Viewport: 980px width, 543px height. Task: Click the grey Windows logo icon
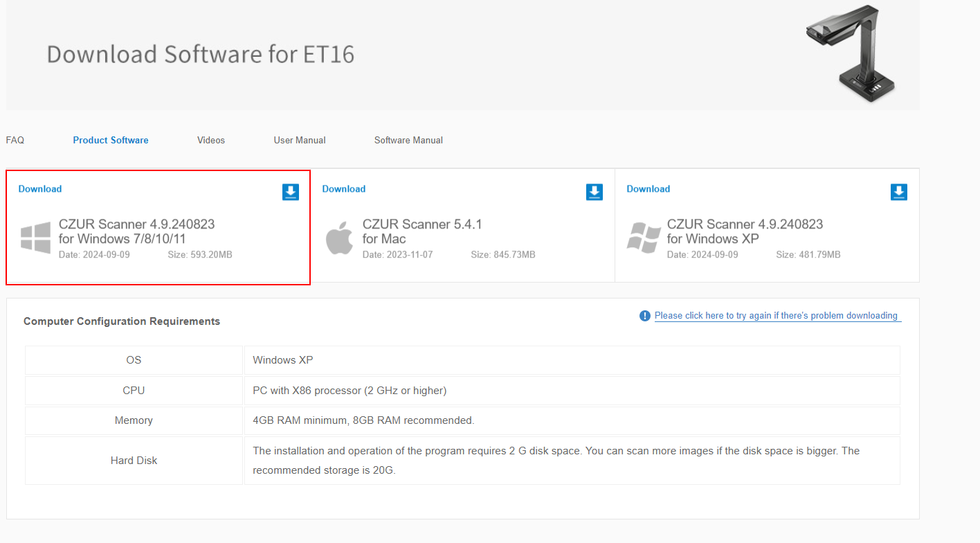point(35,238)
